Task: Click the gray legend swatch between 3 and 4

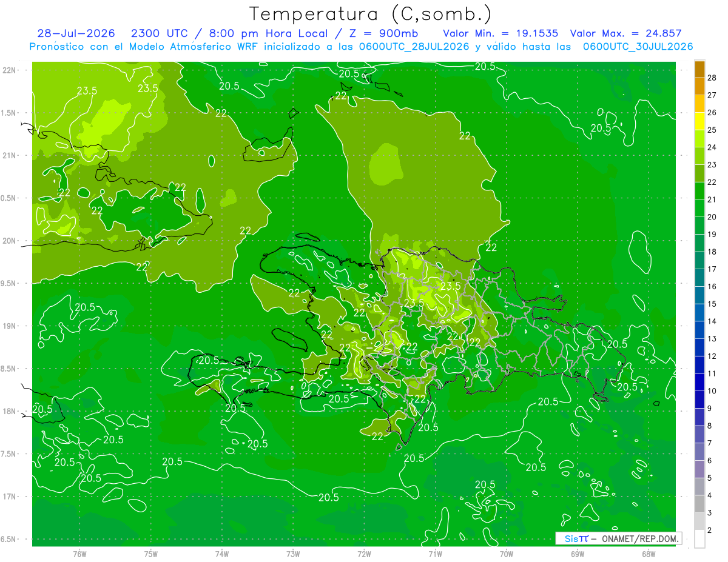Action: (699, 504)
